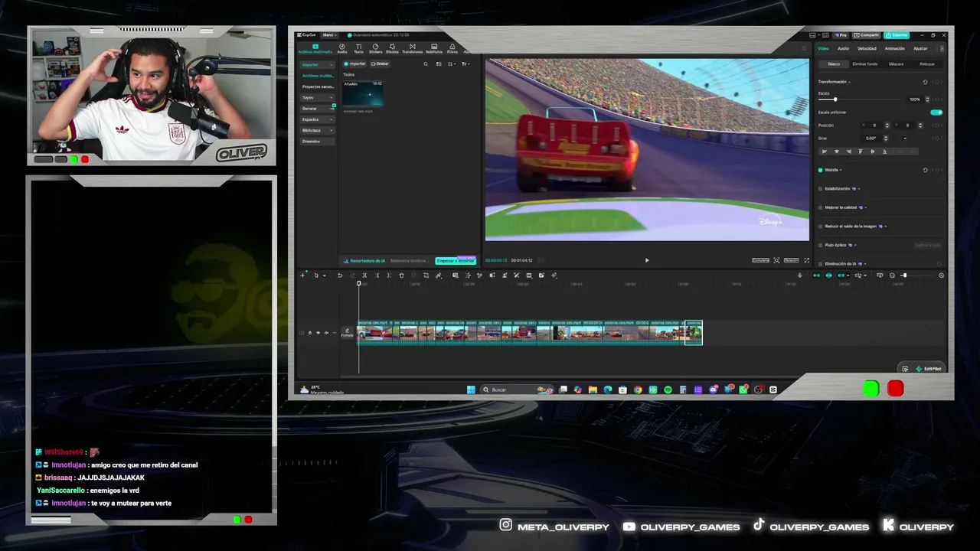Switch to the Animación tab
The image size is (980, 551).
(894, 48)
